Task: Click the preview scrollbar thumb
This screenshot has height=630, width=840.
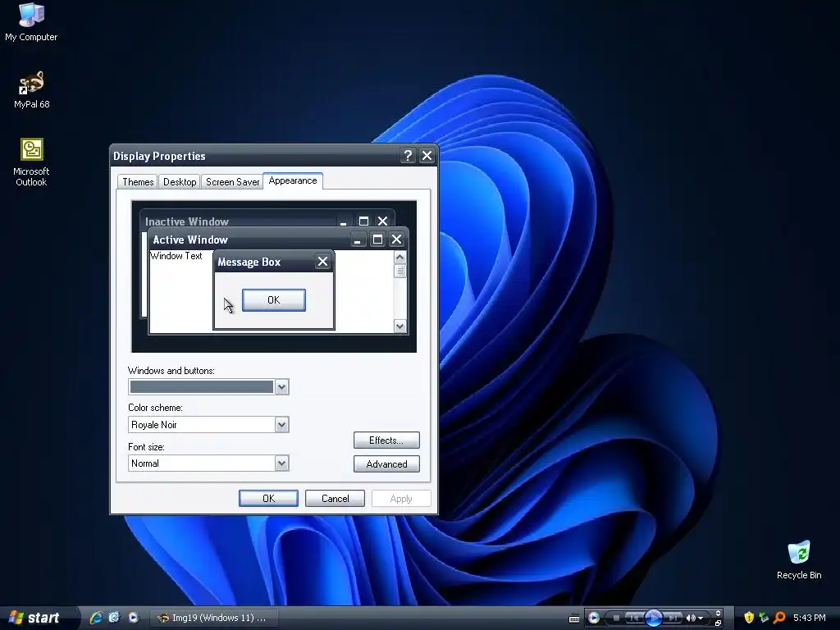Action: click(x=399, y=271)
